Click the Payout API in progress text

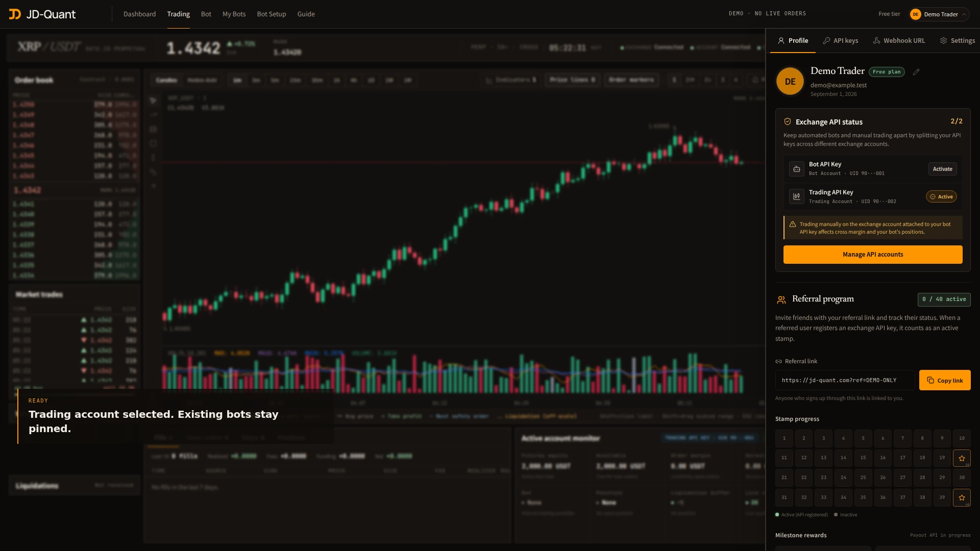point(940,535)
